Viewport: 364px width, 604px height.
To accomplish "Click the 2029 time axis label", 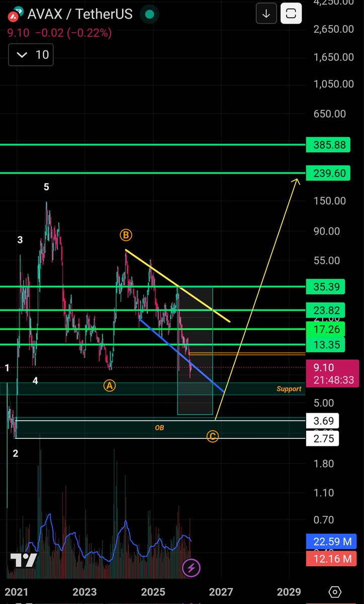I will coord(289,592).
